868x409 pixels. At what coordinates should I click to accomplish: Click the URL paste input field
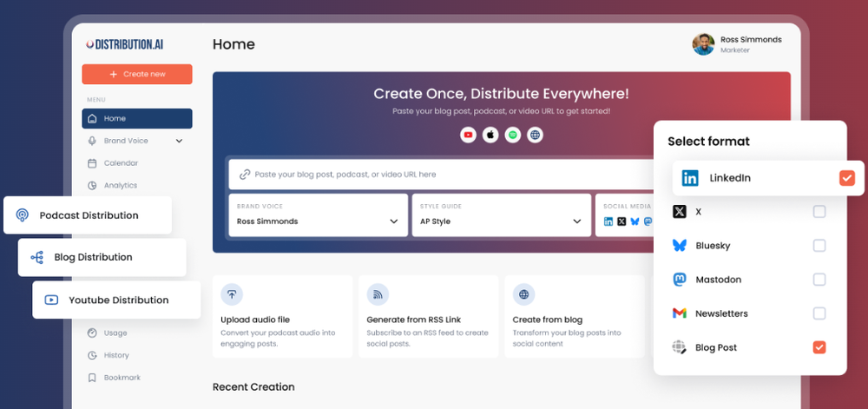click(441, 175)
